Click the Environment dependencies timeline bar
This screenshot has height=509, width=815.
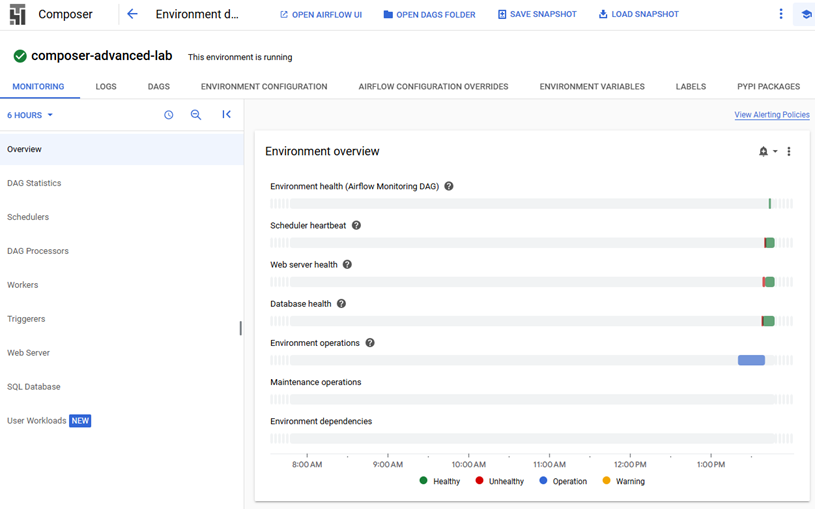coord(531,438)
